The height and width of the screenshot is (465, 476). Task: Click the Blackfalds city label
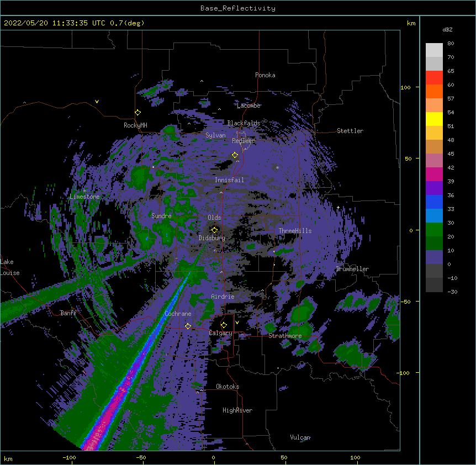point(244,123)
